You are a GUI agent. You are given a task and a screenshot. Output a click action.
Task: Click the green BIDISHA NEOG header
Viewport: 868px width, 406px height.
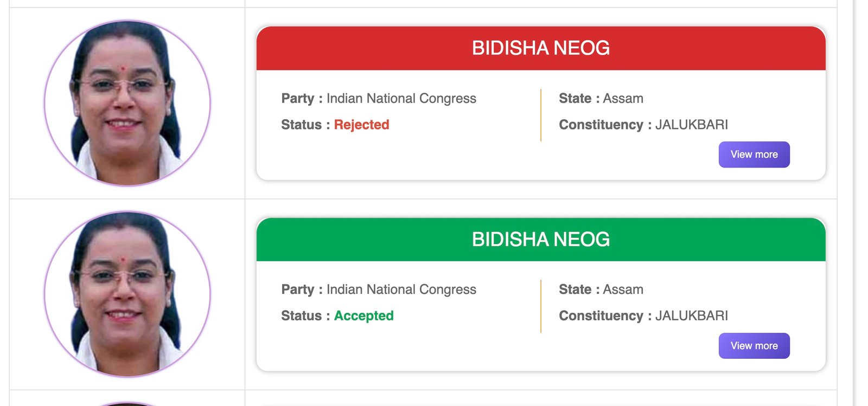[x=540, y=240]
